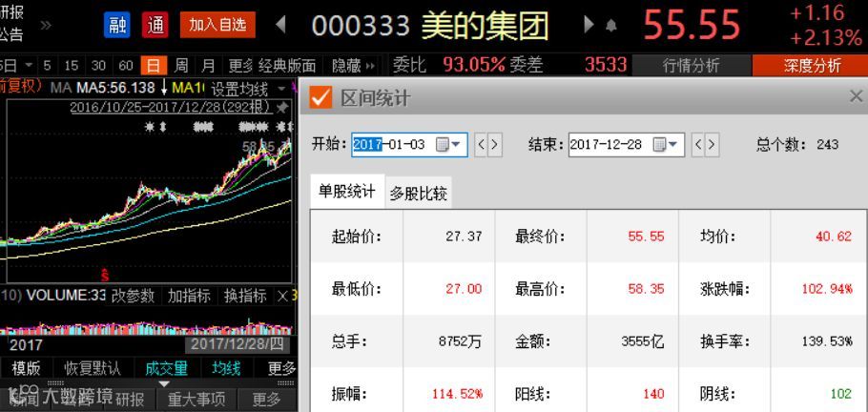The height and width of the screenshot is (412, 868).
Task: Click the red S marker on the chart
Action: (x=105, y=275)
